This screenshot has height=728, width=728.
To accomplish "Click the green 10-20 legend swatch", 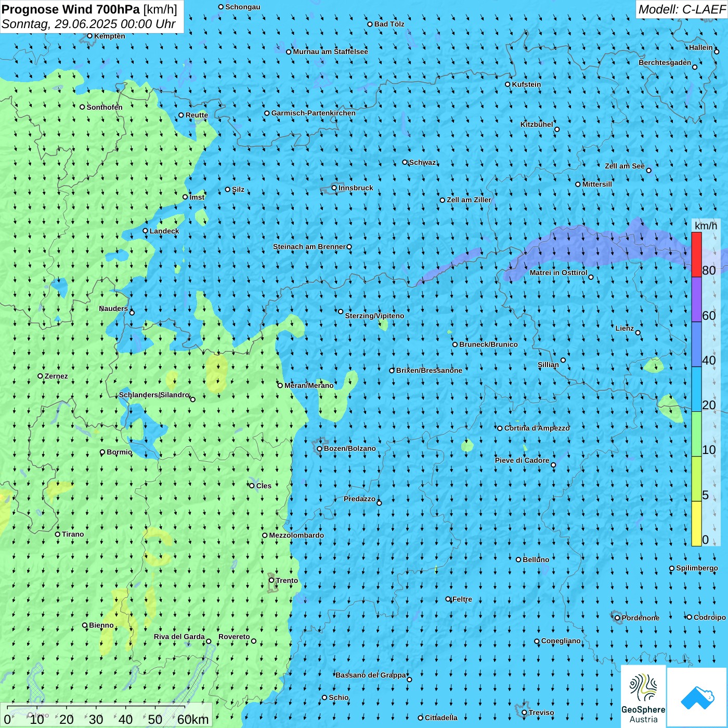I will [x=696, y=434].
